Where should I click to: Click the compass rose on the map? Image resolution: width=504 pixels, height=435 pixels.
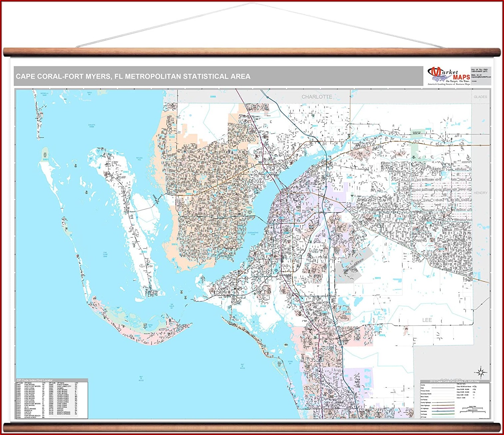480,372
